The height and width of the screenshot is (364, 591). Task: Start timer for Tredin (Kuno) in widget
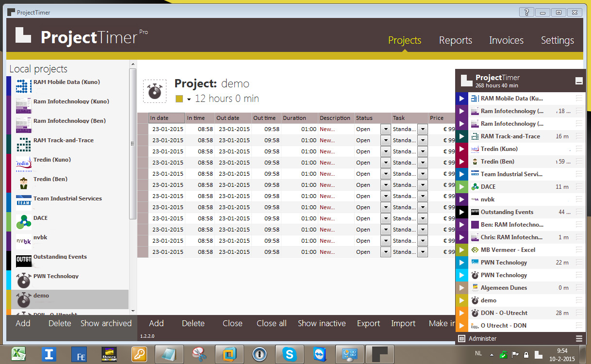461,149
